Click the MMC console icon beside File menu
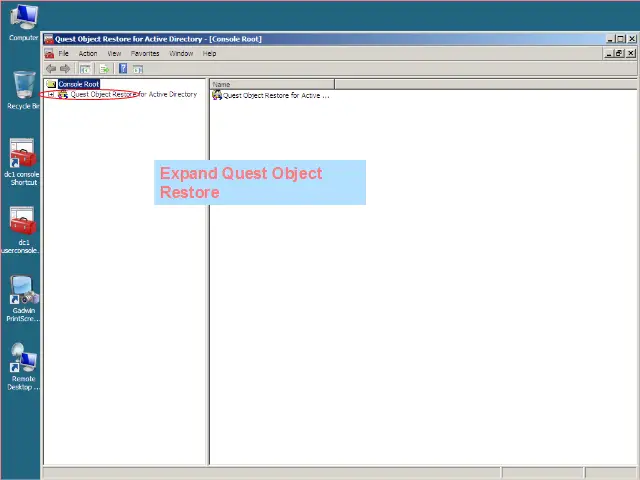The image size is (640, 480). (49, 54)
